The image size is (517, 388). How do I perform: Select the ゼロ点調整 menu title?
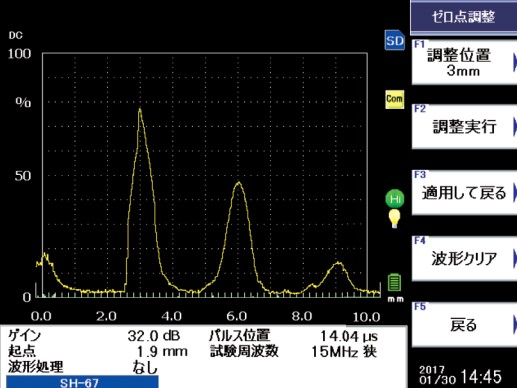click(464, 17)
